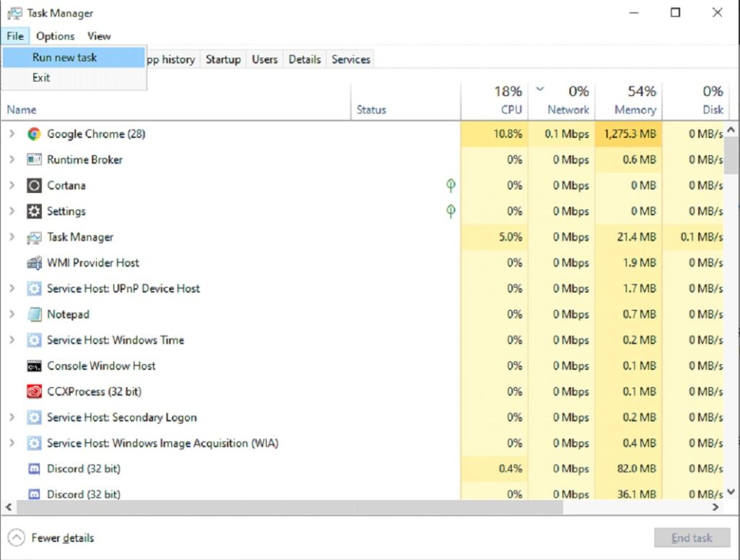
Task: Expand Service Host: Secondary Logon
Action: 12,418
